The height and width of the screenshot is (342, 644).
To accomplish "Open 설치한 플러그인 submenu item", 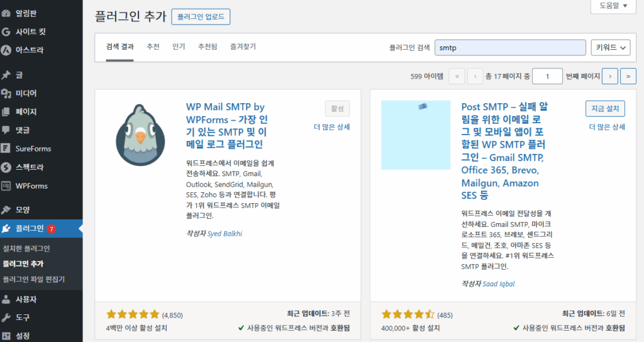I will tap(26, 248).
